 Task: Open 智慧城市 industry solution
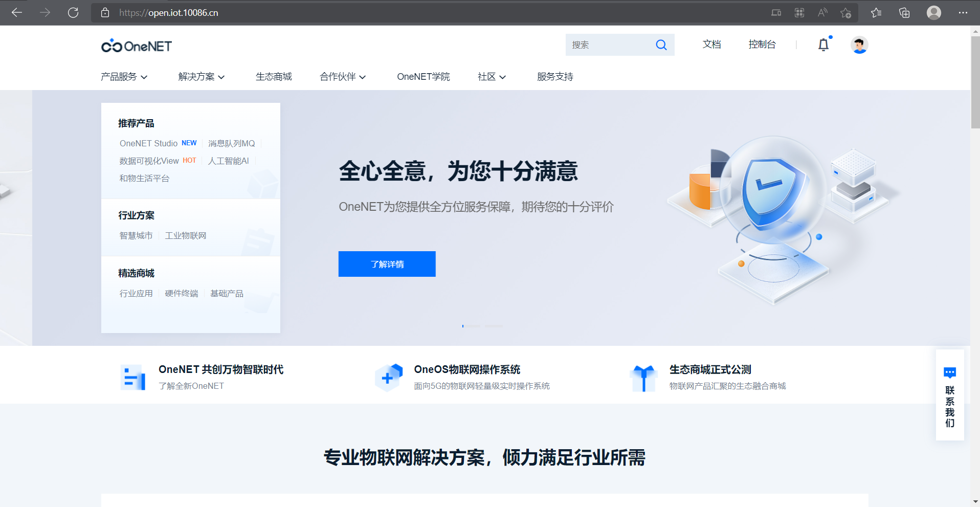pyautogui.click(x=136, y=235)
